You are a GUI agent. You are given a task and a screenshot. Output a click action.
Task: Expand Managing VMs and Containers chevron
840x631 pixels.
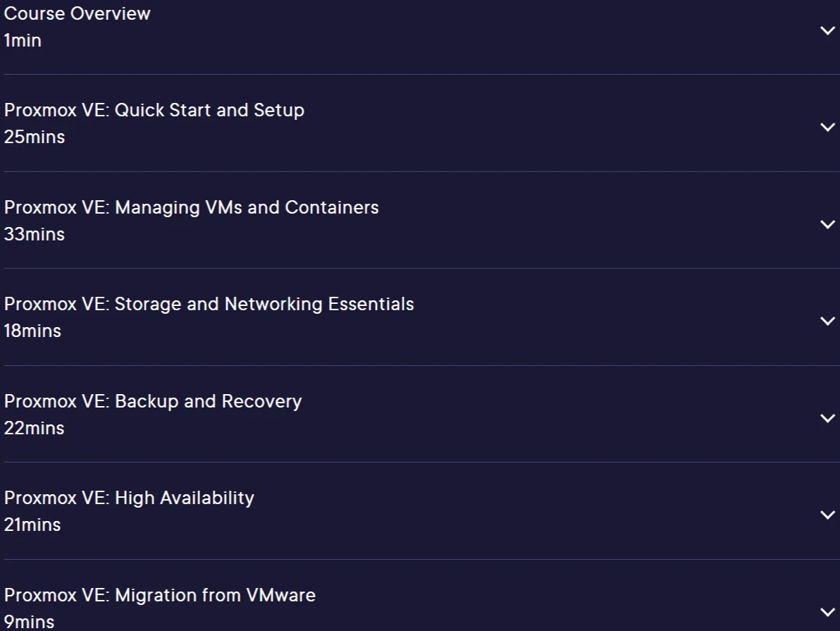tap(828, 224)
